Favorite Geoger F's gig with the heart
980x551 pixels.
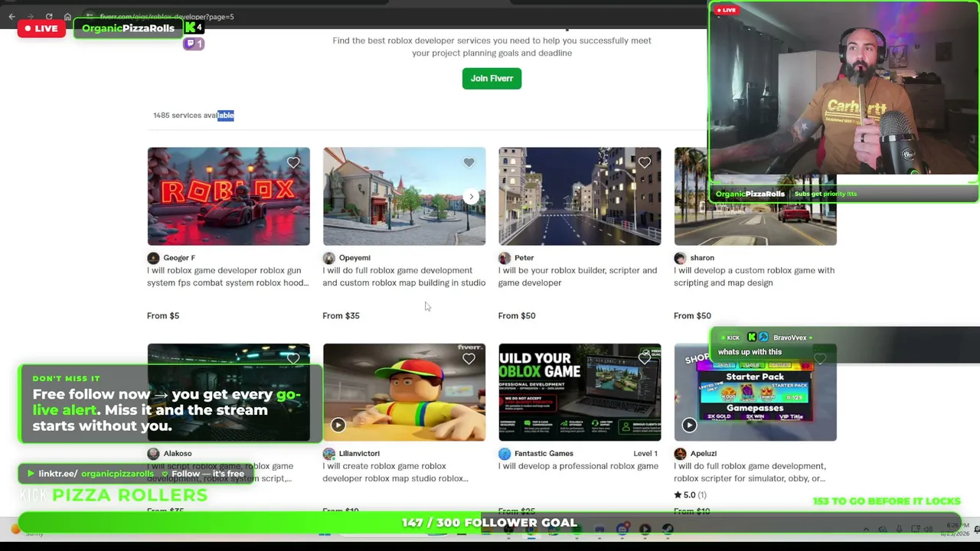tap(293, 162)
